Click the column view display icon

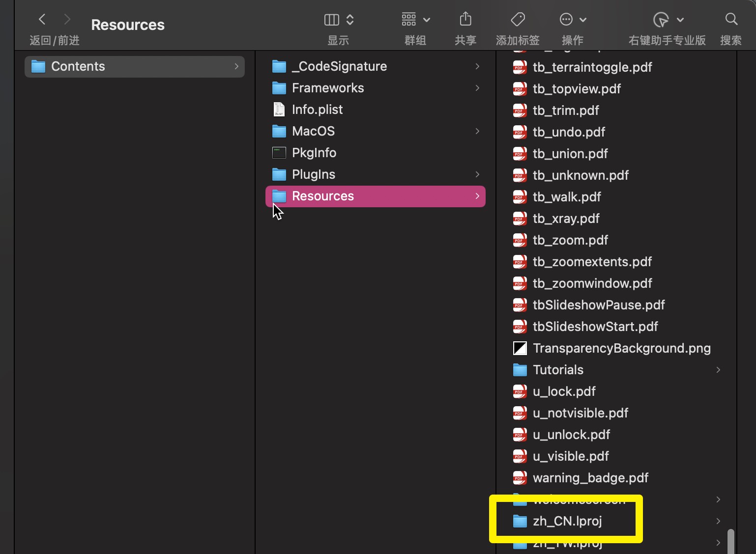coord(332,20)
